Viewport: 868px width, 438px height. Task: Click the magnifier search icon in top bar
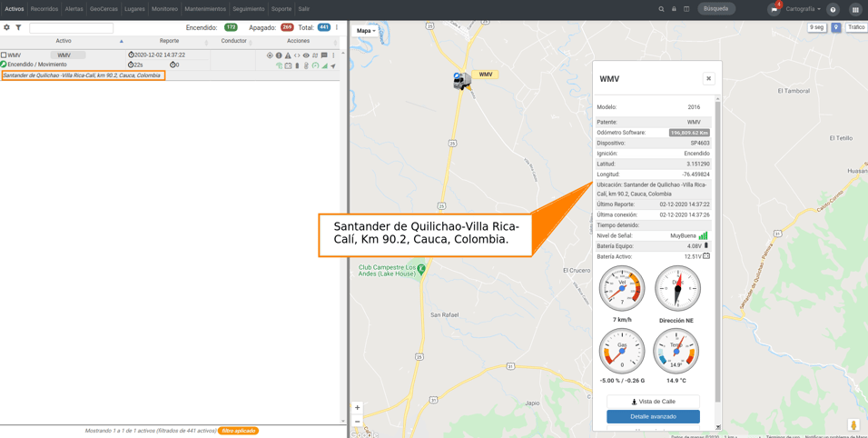tap(661, 9)
